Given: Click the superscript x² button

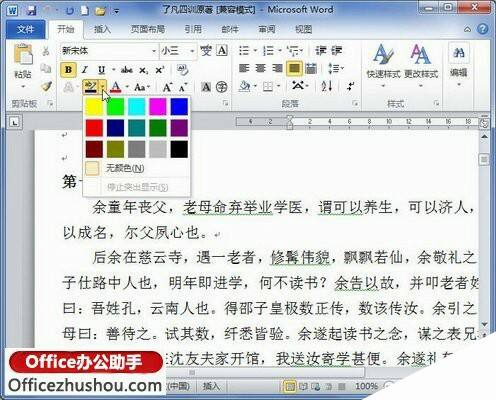Looking at the screenshot, I should pyautogui.click(x=160, y=70).
